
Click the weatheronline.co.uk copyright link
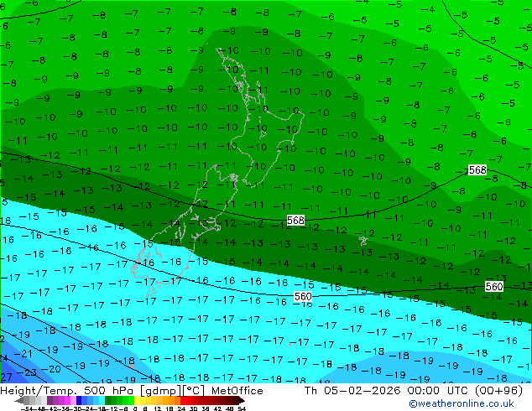[461, 403]
